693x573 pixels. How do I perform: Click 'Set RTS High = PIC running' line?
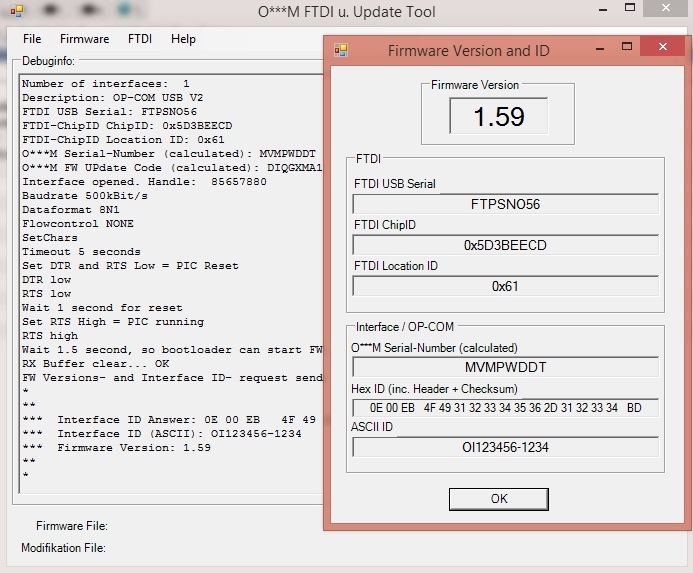(x=113, y=322)
